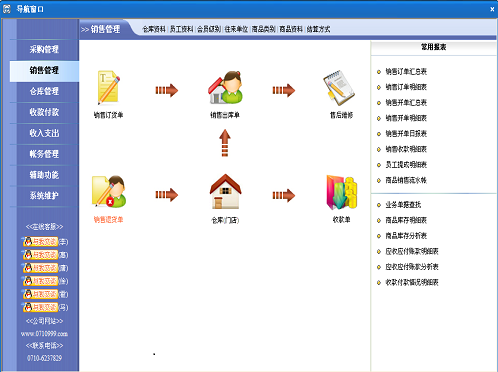Open 仓库资料 from the top bar
The height and width of the screenshot is (372, 498).
(154, 29)
